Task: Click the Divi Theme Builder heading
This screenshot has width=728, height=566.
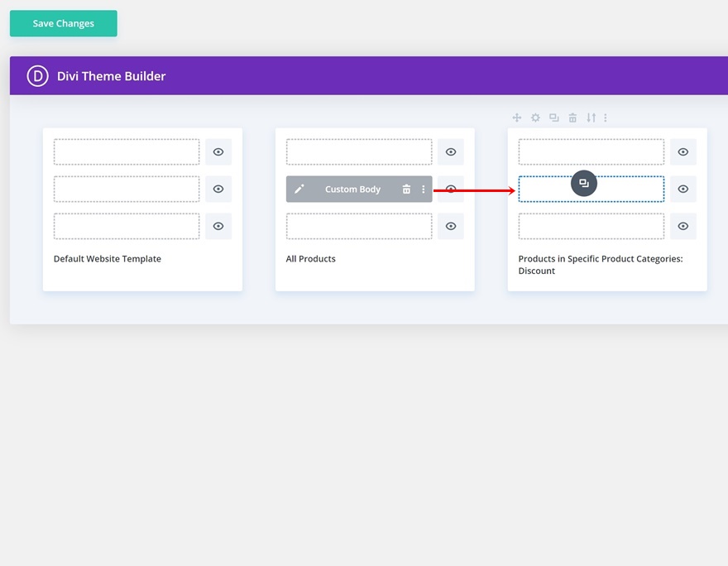Action: point(111,76)
